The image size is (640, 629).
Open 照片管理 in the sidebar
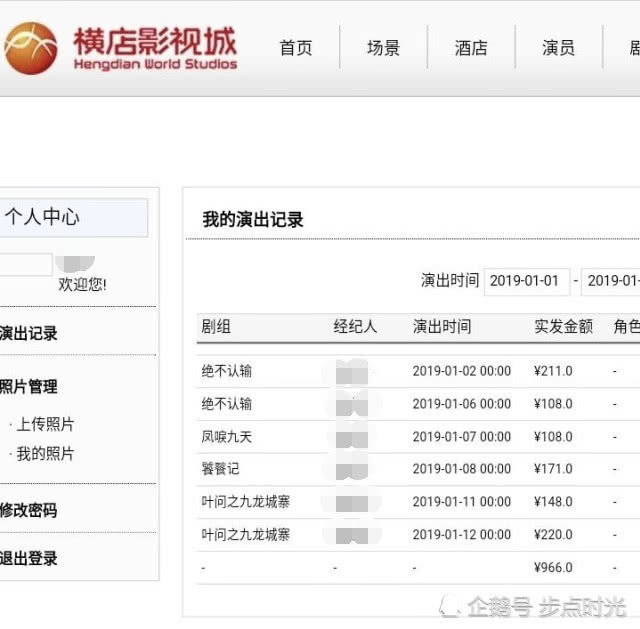click(29, 387)
